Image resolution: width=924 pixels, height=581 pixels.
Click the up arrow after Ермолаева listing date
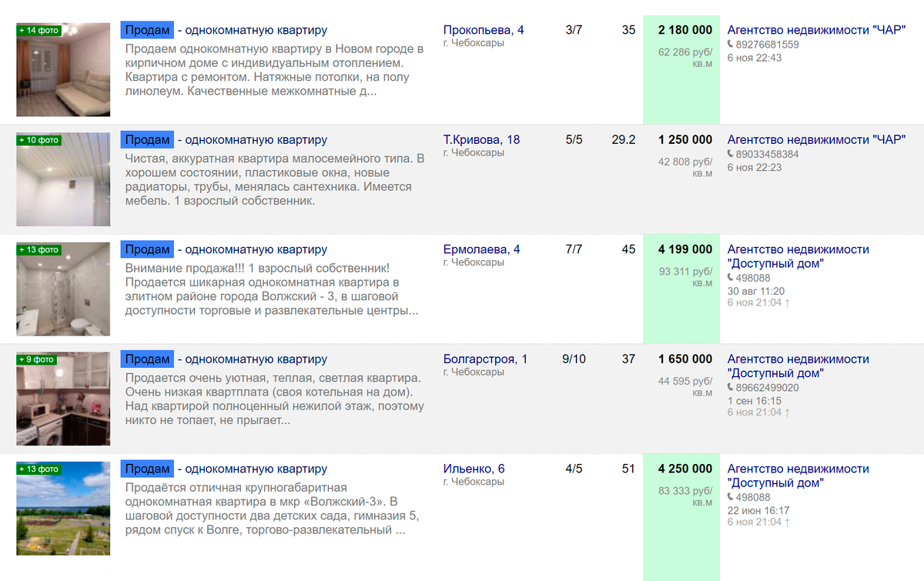click(787, 302)
